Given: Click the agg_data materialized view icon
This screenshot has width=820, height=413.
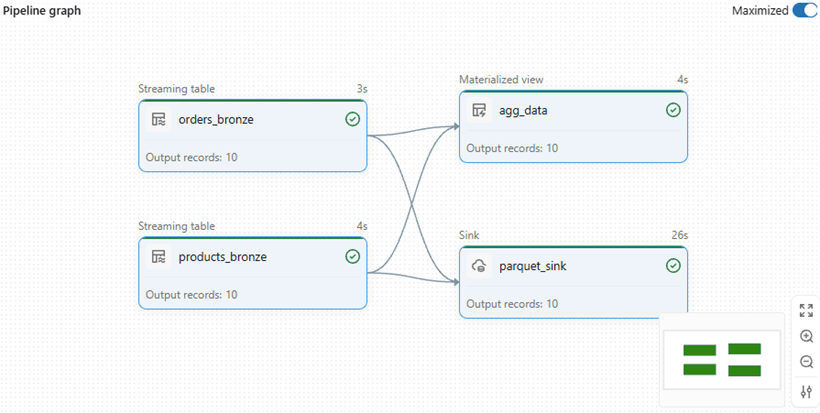Looking at the screenshot, I should [x=479, y=110].
